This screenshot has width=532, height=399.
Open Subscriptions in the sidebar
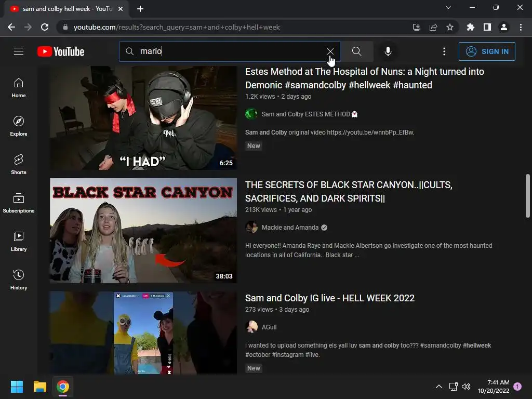click(19, 203)
